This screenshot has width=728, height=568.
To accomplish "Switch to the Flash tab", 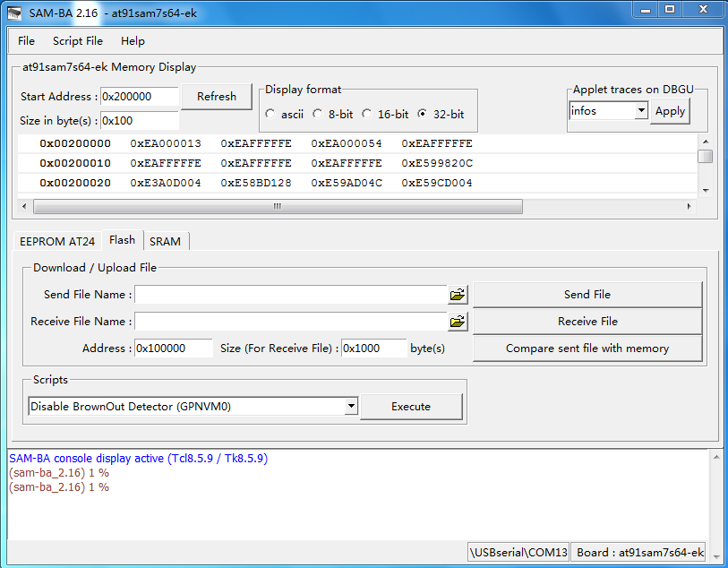I will pos(122,240).
